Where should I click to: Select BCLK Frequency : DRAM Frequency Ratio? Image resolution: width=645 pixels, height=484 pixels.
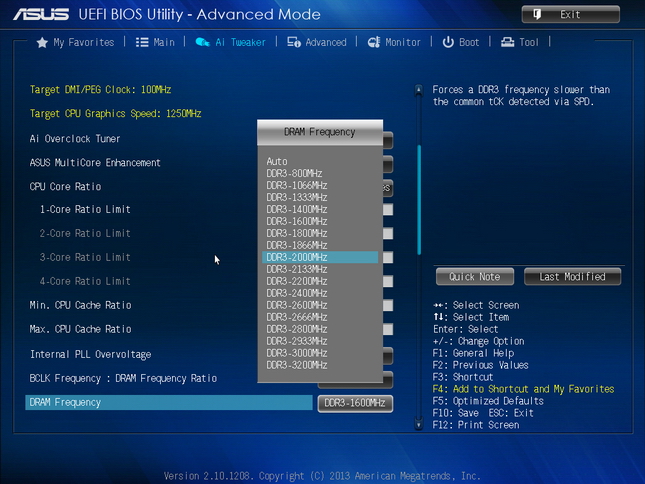(123, 378)
